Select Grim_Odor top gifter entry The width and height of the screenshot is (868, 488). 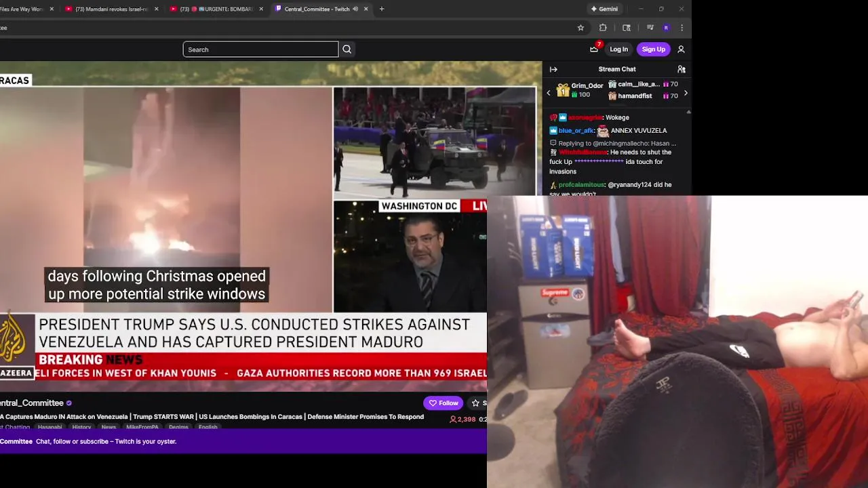pyautogui.click(x=580, y=90)
